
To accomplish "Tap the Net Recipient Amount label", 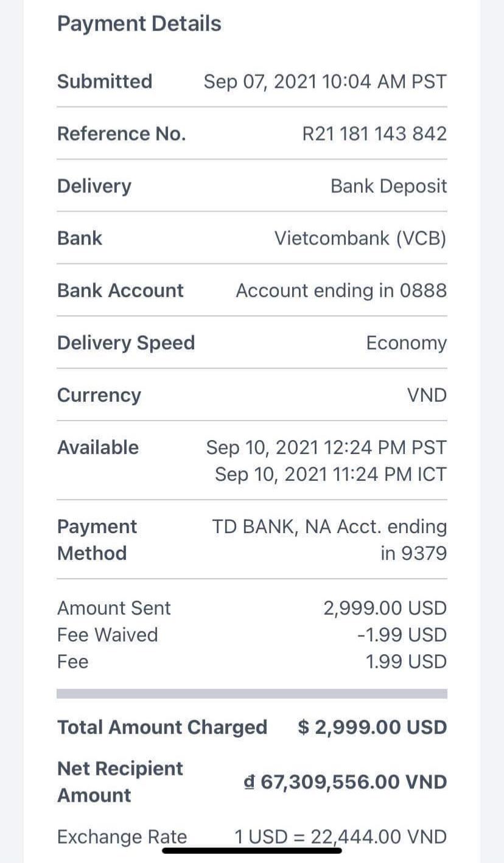I will [x=119, y=782].
